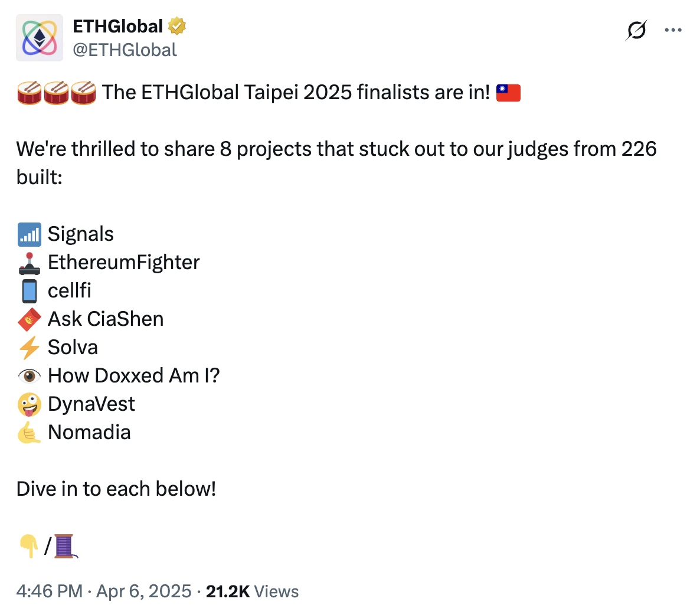The height and width of the screenshot is (615, 700).
Task: Click the first drum emoji in the headline
Action: click(28, 92)
